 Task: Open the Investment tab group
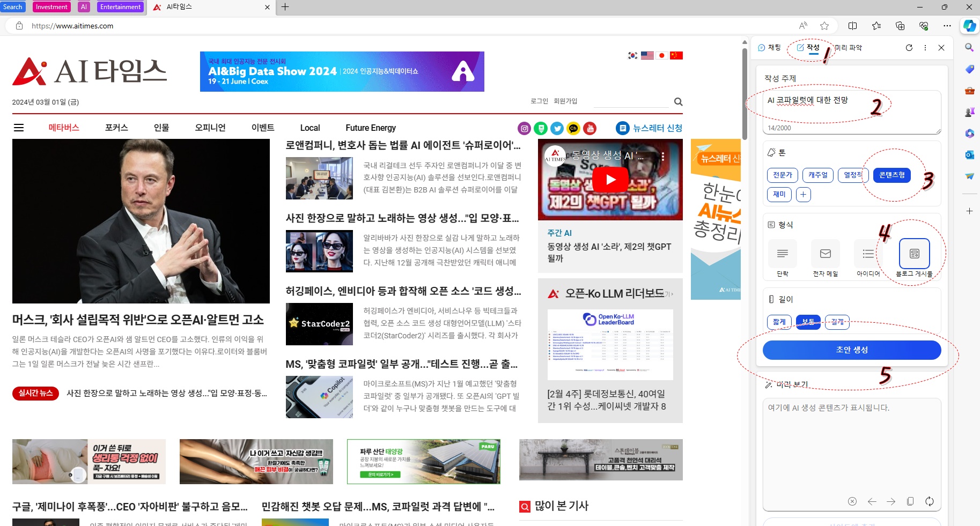tap(51, 7)
